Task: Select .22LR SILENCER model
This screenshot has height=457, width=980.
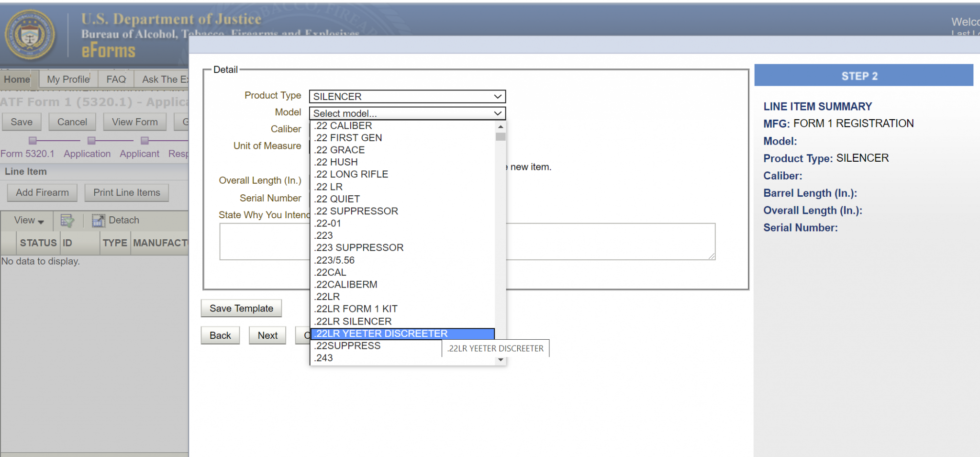Action: [x=402, y=322]
